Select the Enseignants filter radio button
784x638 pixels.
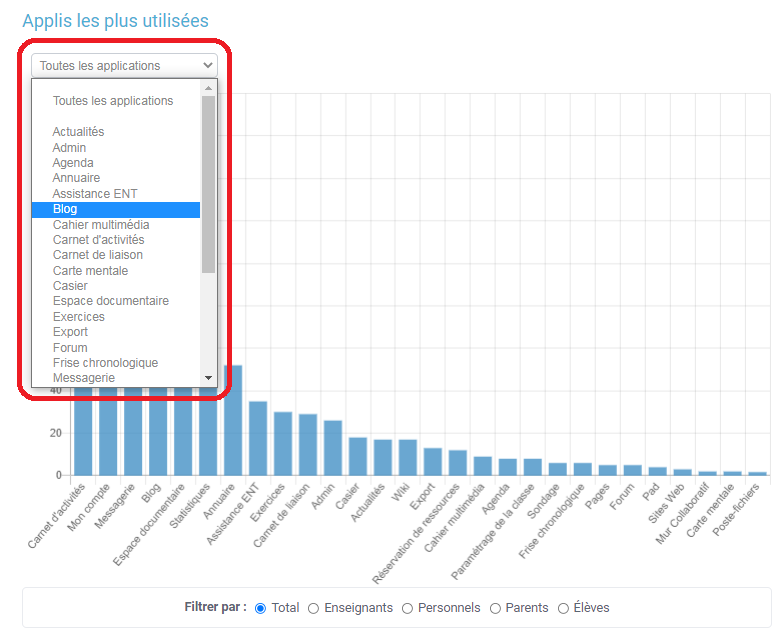(x=314, y=608)
